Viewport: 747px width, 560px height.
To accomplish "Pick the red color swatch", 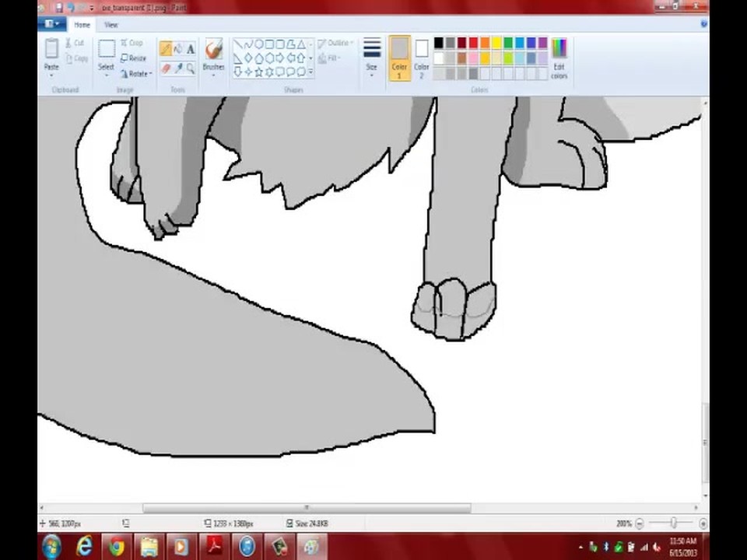I will coord(474,43).
